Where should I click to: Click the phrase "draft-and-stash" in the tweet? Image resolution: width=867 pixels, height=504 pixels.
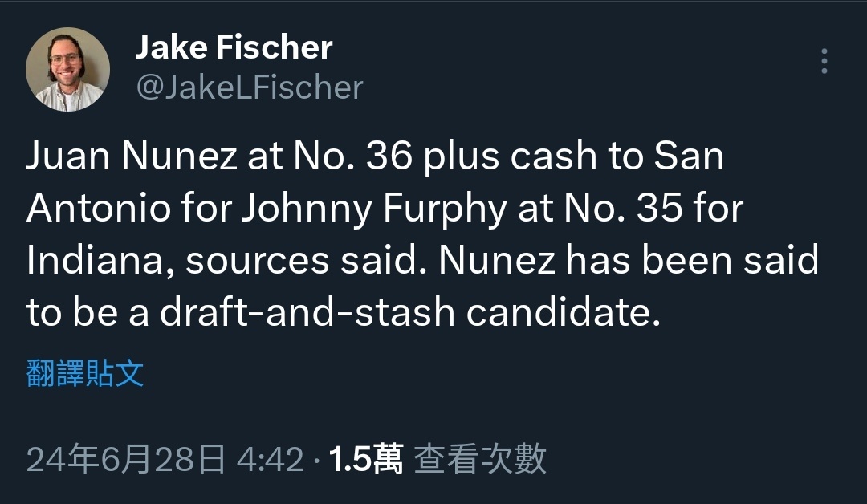(308, 314)
